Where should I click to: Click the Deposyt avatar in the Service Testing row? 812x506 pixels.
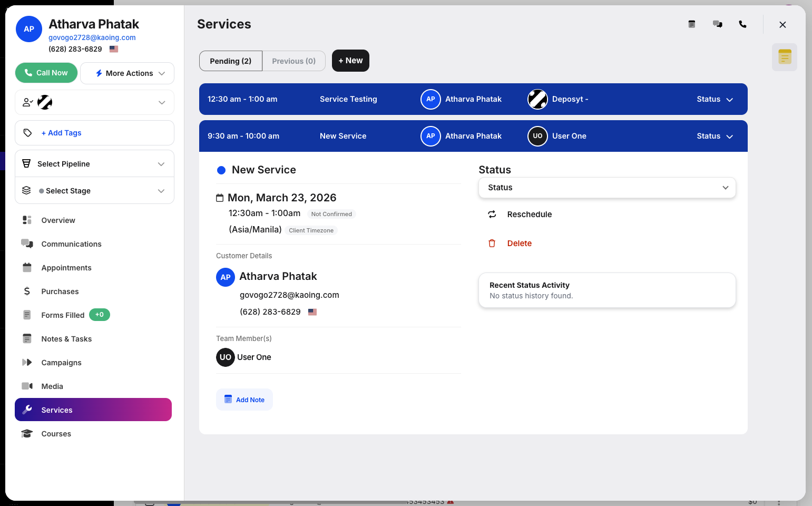tap(537, 99)
